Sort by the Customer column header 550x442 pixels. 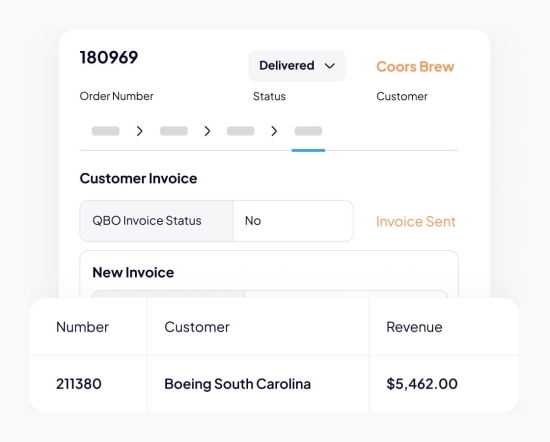coord(197,327)
